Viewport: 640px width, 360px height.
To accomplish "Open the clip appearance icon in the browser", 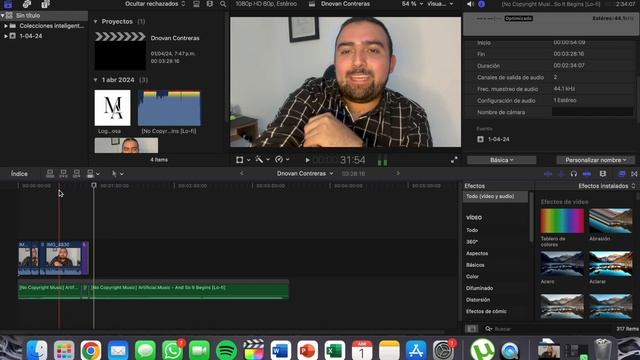I will [210, 4].
